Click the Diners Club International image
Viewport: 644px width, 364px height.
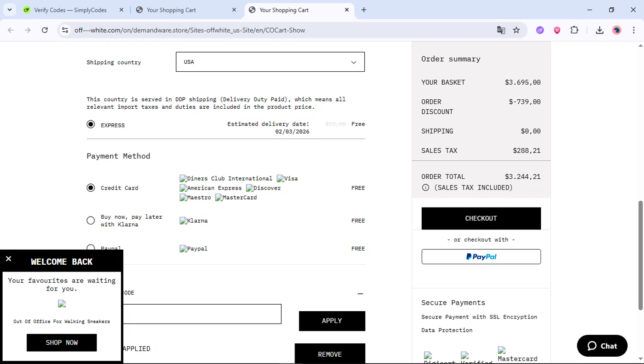pos(226,178)
